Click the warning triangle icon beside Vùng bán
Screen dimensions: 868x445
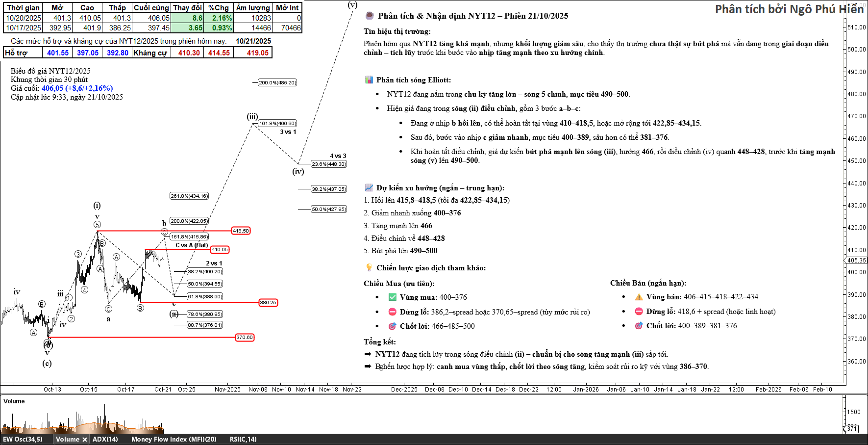click(x=639, y=297)
